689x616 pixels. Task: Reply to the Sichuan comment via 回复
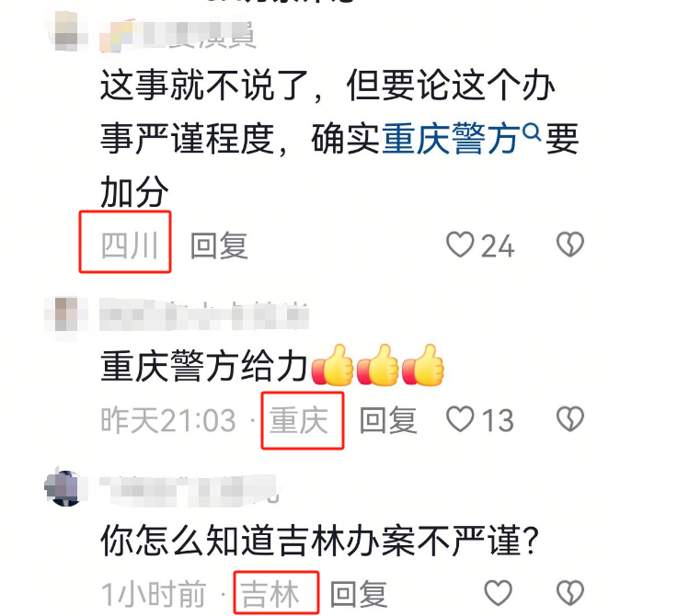tap(219, 245)
